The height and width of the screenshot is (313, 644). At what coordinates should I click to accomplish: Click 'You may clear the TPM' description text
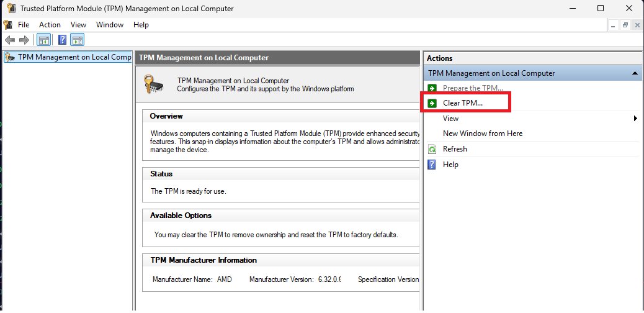coord(276,235)
